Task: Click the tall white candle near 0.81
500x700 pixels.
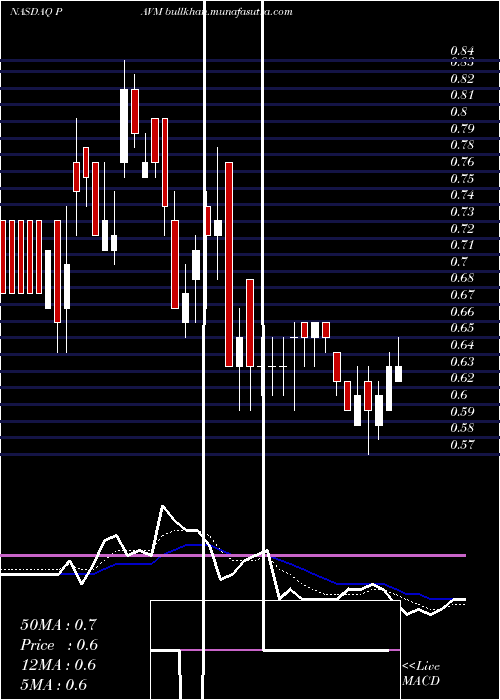Action: click(124, 126)
